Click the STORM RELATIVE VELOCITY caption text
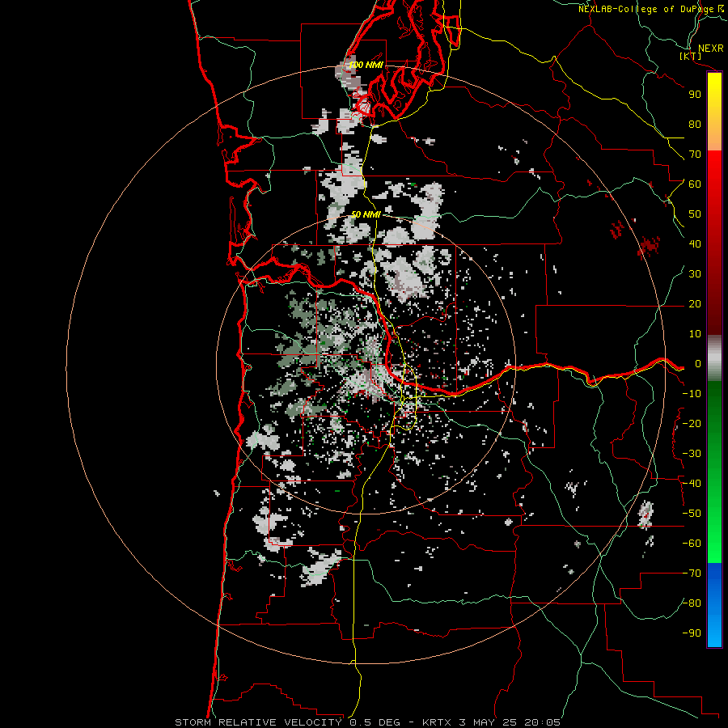Image resolution: width=728 pixels, height=728 pixels. tap(258, 722)
